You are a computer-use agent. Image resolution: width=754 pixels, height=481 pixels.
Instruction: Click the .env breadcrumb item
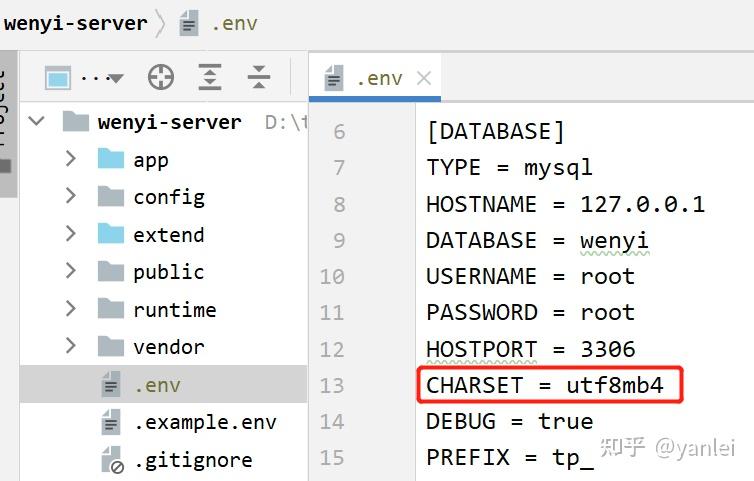(x=233, y=23)
